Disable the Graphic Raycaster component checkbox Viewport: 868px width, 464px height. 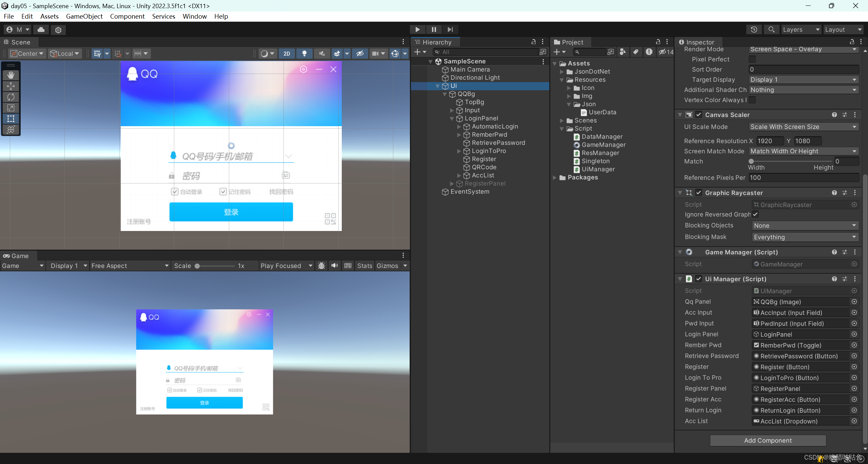[698, 192]
